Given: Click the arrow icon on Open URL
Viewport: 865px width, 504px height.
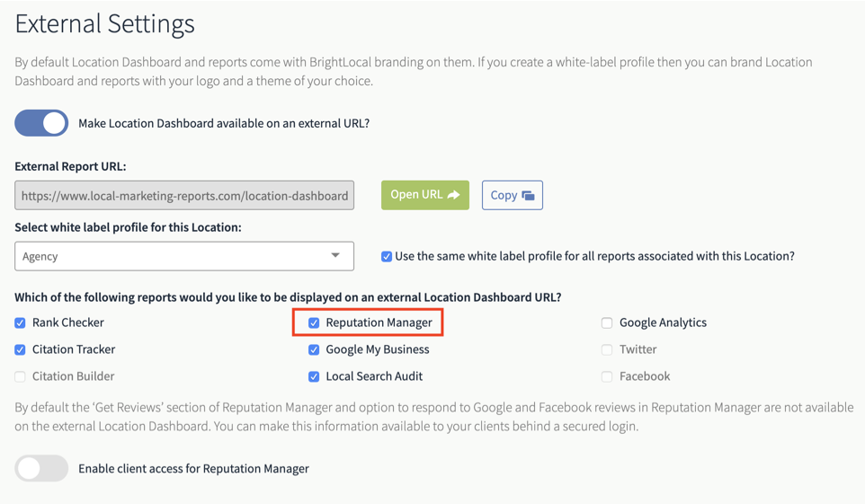Looking at the screenshot, I should 453,195.
